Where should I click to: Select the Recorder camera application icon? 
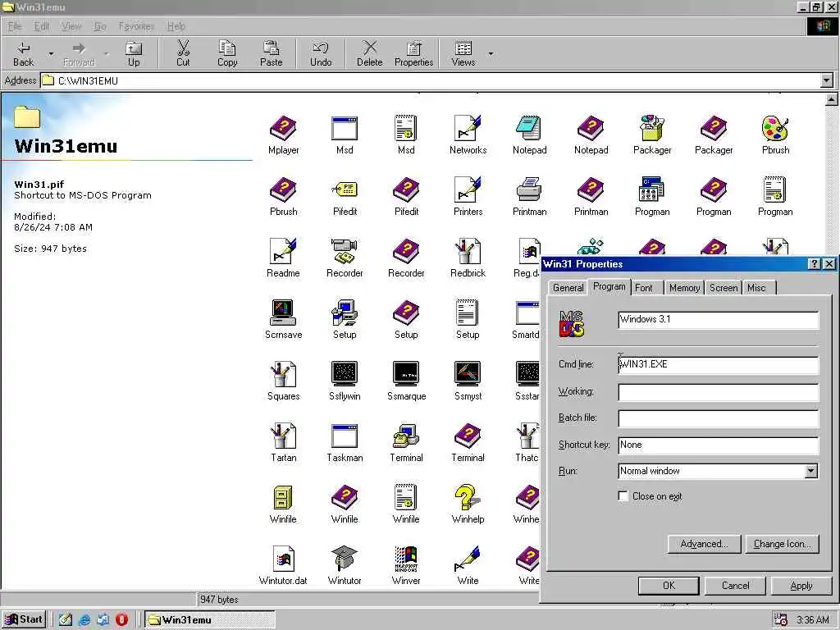(x=345, y=251)
